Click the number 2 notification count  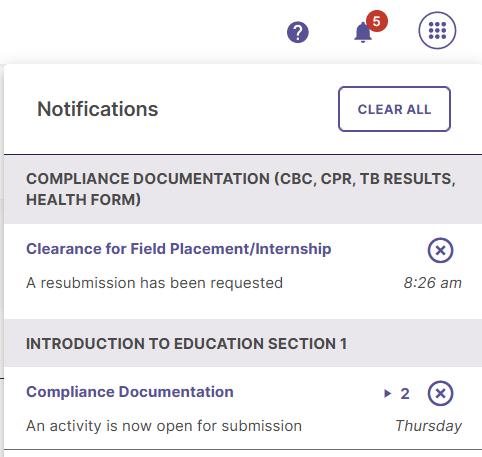click(x=405, y=394)
